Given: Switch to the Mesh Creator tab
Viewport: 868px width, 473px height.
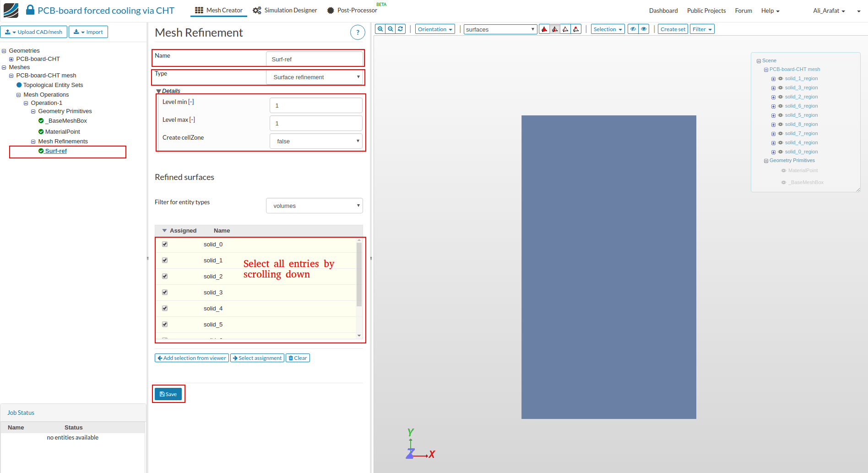Looking at the screenshot, I should tap(219, 10).
